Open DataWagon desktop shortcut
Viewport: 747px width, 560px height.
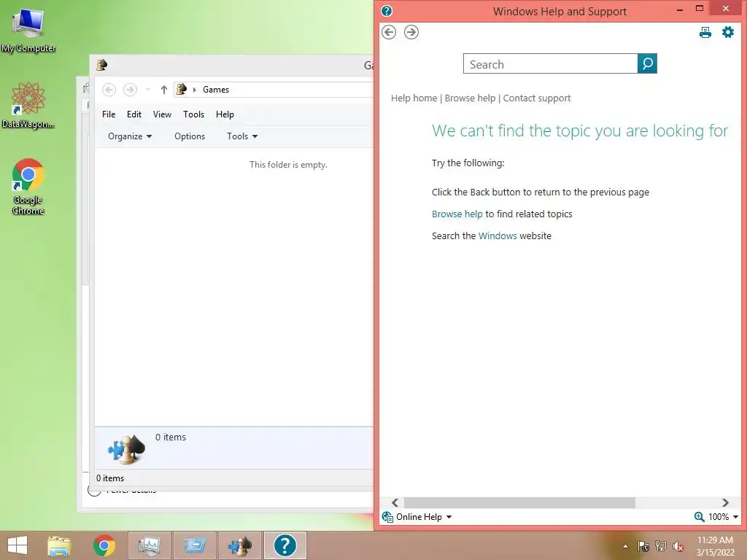click(x=28, y=105)
